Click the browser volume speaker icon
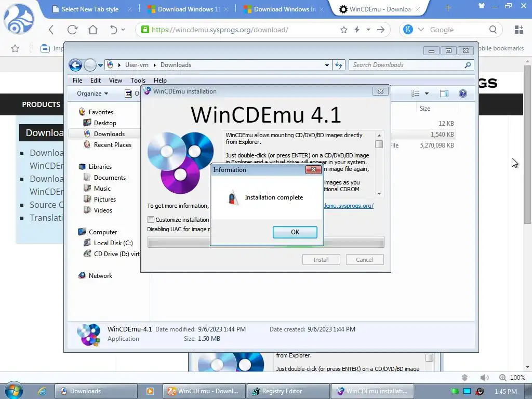The image size is (532, 399). [484, 377]
